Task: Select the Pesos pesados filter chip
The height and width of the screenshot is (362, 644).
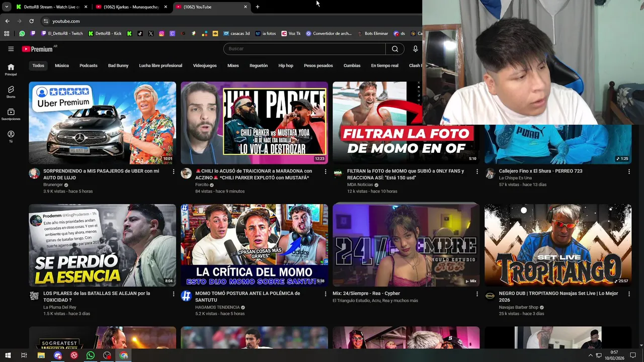Action: 318,65
